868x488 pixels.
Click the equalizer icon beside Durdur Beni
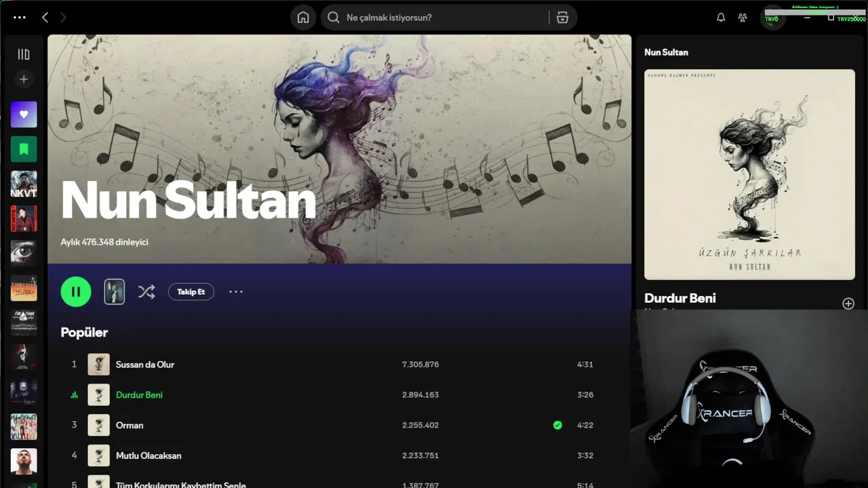pos(75,395)
